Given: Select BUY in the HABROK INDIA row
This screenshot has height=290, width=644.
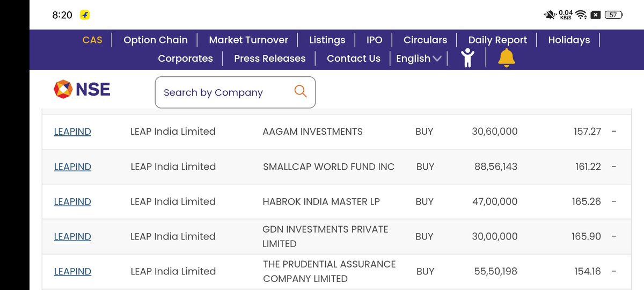Looking at the screenshot, I should (424, 201).
